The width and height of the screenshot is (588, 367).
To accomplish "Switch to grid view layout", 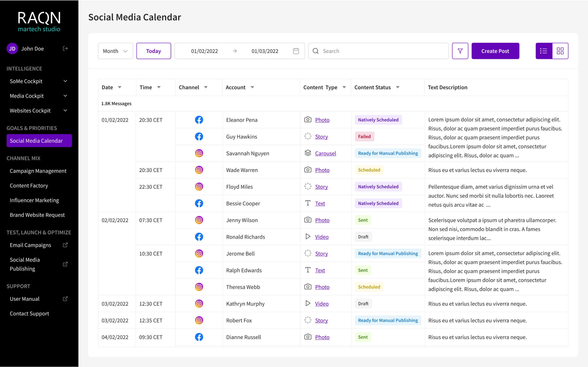I will (560, 51).
